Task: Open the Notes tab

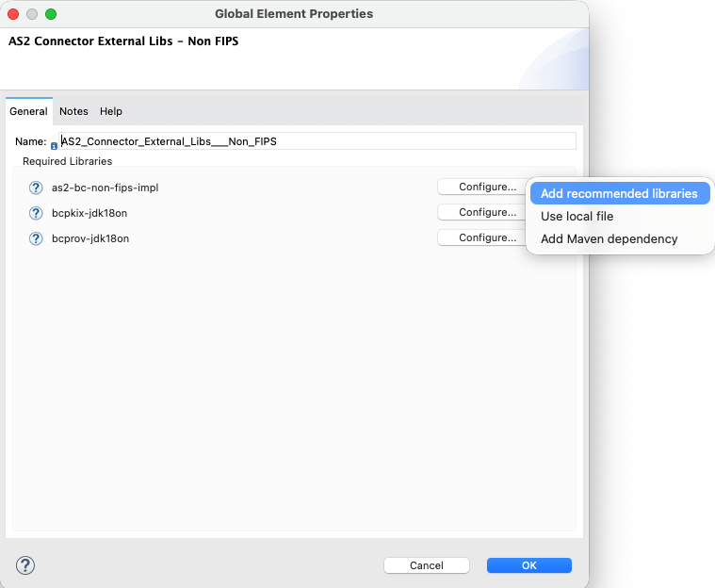Action: 73,111
